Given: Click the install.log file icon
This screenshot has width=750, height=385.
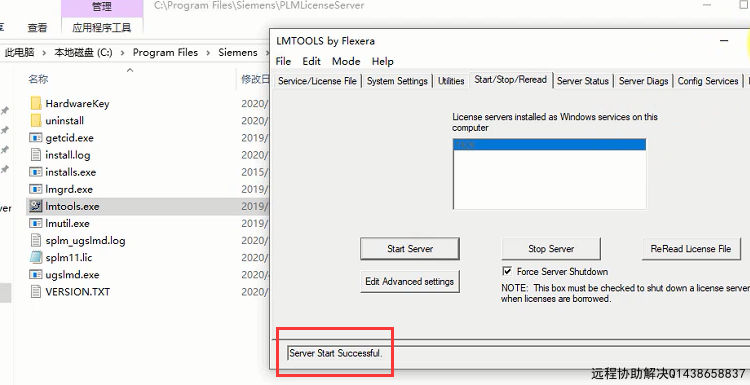Looking at the screenshot, I should click(36, 155).
